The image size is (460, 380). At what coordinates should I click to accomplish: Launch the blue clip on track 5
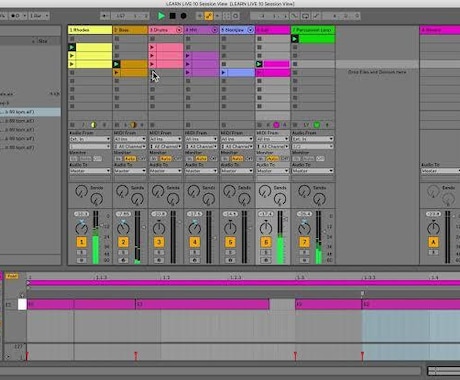pos(224,72)
